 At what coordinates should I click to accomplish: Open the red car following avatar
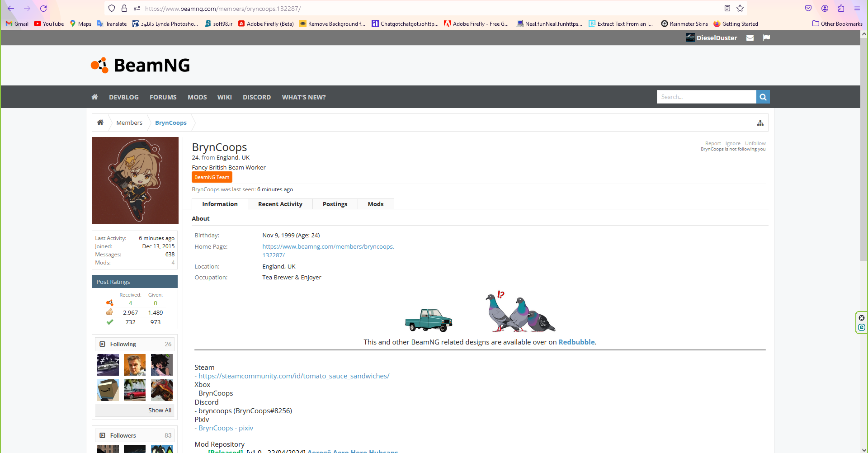tap(135, 390)
